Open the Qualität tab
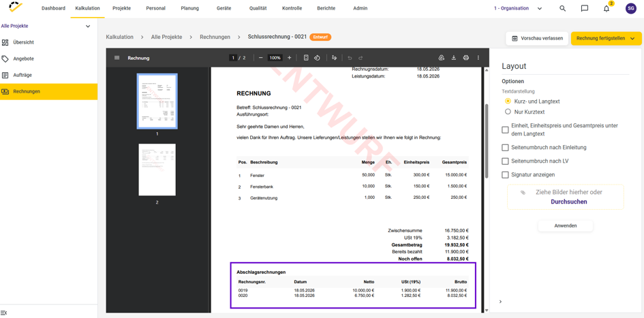Screen dimensions: 644x318 pos(258,8)
